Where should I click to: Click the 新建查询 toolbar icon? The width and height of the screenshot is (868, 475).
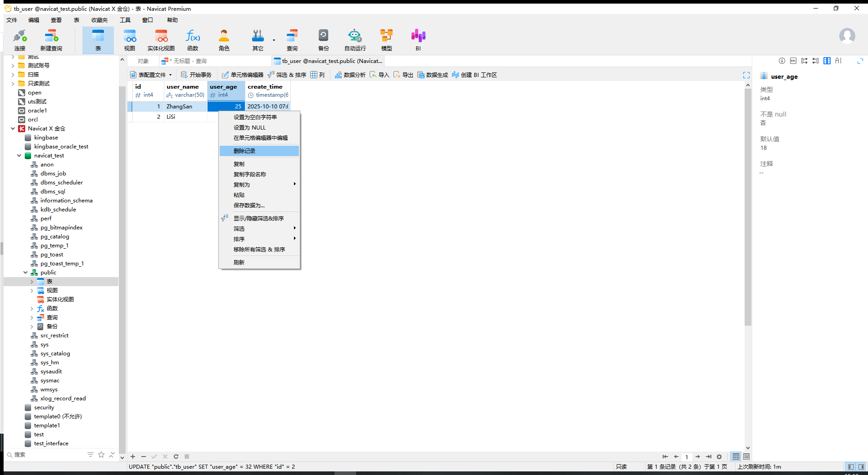click(51, 40)
